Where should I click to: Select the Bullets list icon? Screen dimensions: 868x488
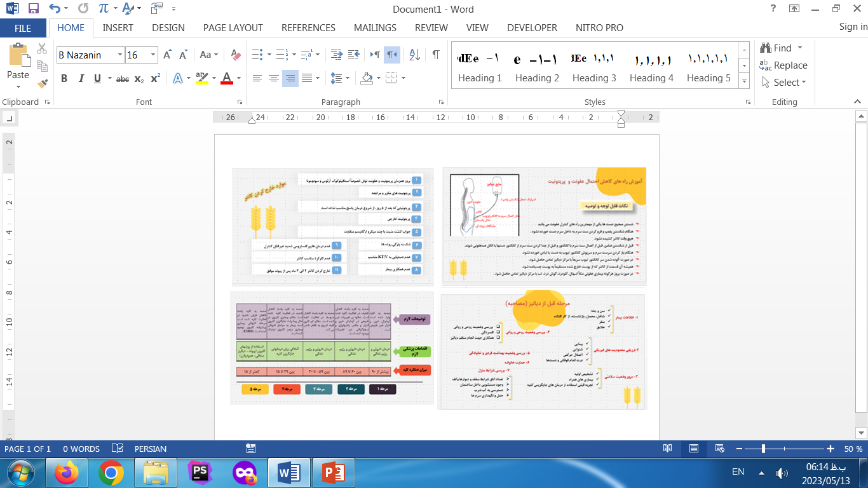pyautogui.click(x=256, y=55)
